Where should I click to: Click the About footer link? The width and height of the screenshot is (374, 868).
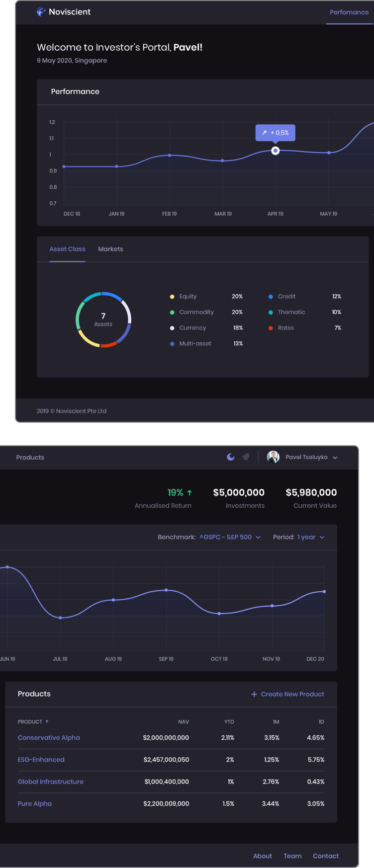(x=263, y=856)
